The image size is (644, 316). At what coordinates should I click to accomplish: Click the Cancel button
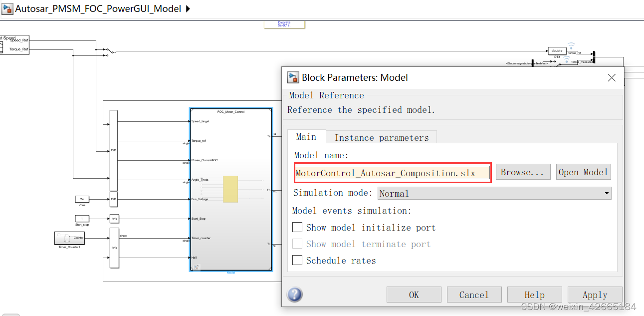(474, 295)
